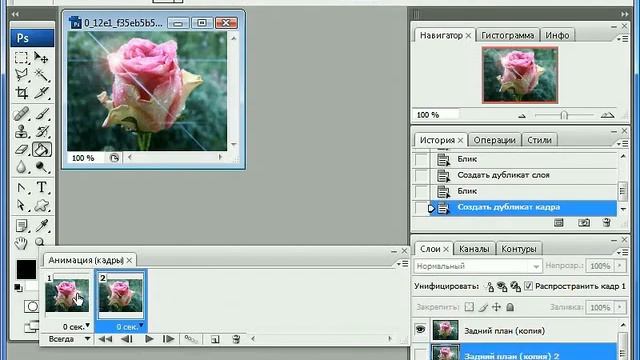640x360 pixels.
Task: Select the Rectangular Marquee tool
Action: pyautogui.click(x=21, y=58)
